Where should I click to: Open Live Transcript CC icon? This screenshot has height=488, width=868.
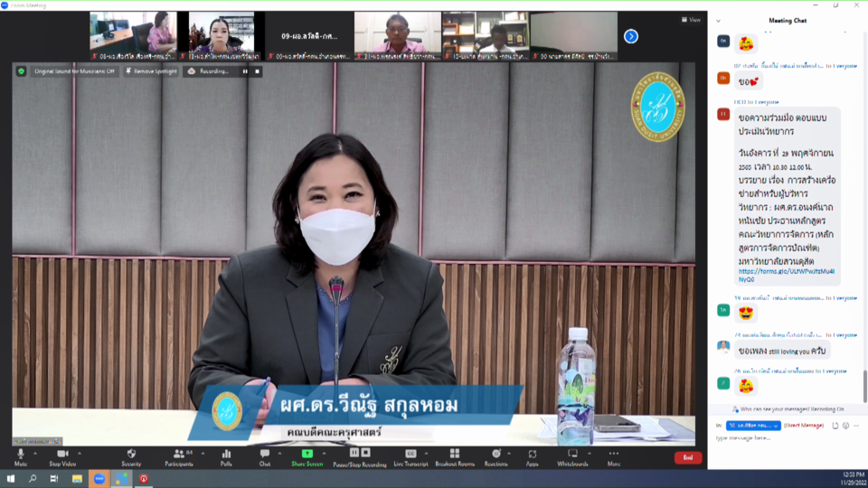[x=410, y=457]
